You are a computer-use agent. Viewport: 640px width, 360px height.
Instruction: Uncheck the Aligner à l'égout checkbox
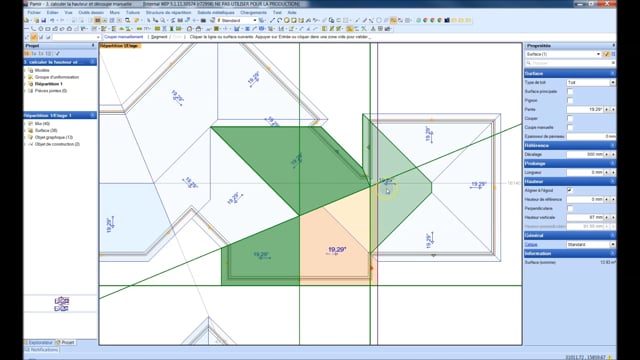(570, 190)
